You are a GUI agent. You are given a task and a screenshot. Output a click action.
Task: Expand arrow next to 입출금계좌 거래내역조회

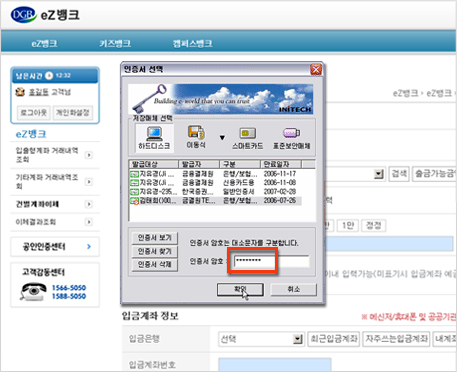tap(89, 155)
